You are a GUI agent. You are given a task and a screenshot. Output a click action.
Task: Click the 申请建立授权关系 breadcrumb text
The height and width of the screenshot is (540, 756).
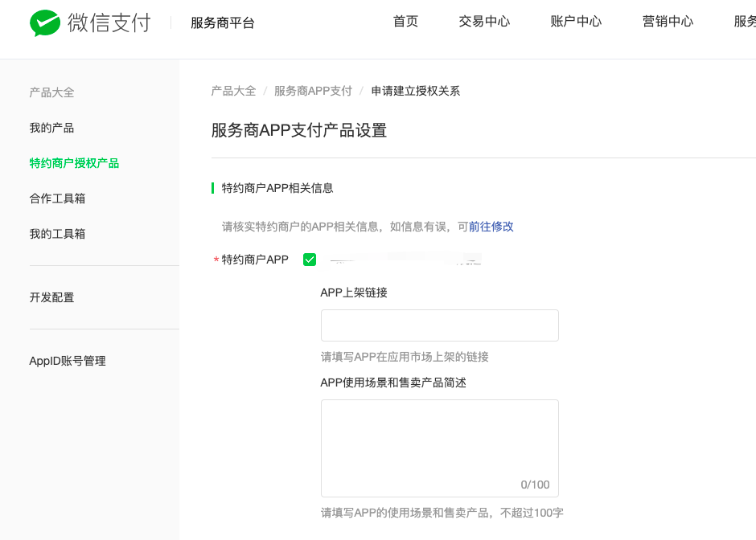point(415,91)
